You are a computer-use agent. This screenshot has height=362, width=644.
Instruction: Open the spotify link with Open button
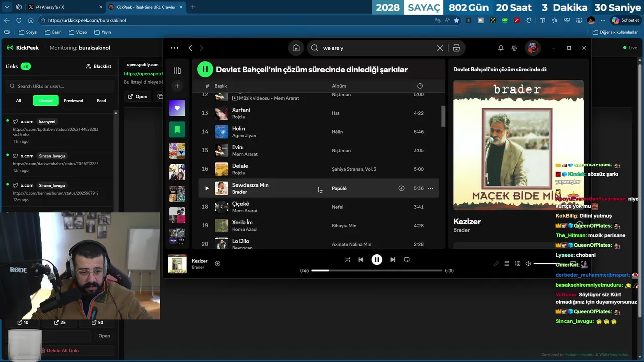138,96
